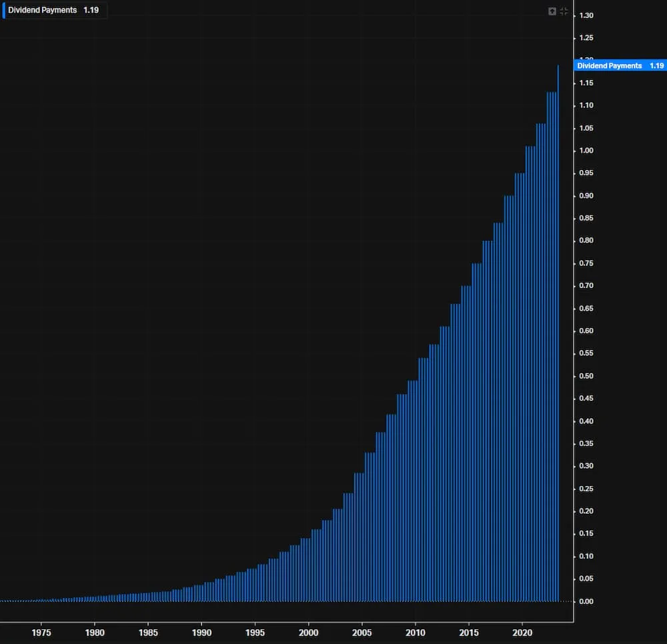Click the 0.65 price scale label
This screenshot has height=644, width=667.
pos(586,308)
